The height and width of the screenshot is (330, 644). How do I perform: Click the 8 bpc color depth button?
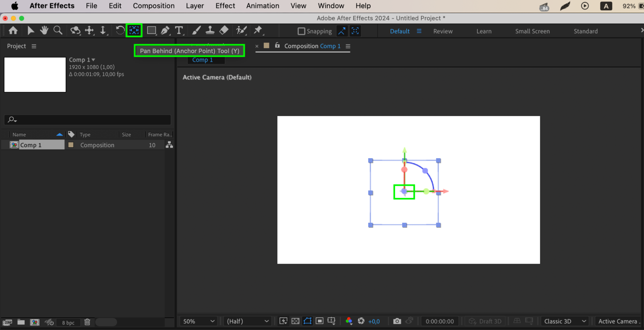point(68,323)
